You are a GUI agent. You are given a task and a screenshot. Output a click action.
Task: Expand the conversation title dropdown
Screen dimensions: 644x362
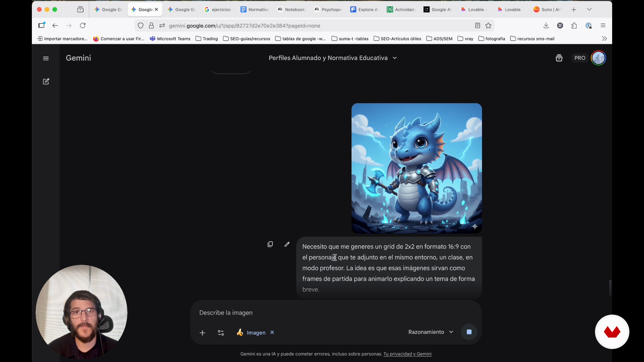pyautogui.click(x=394, y=58)
